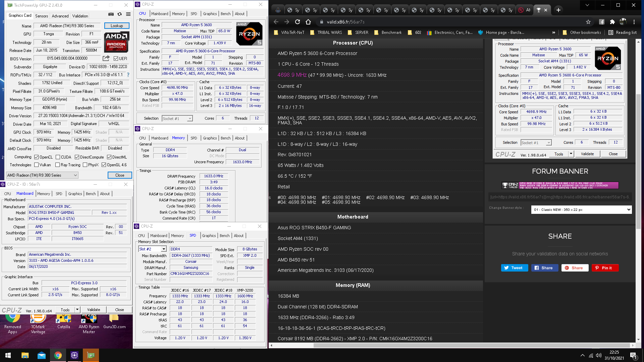Viewport: 644px width, 362px height.
Task: Click the Chrome profile avatar
Action: 623,22
